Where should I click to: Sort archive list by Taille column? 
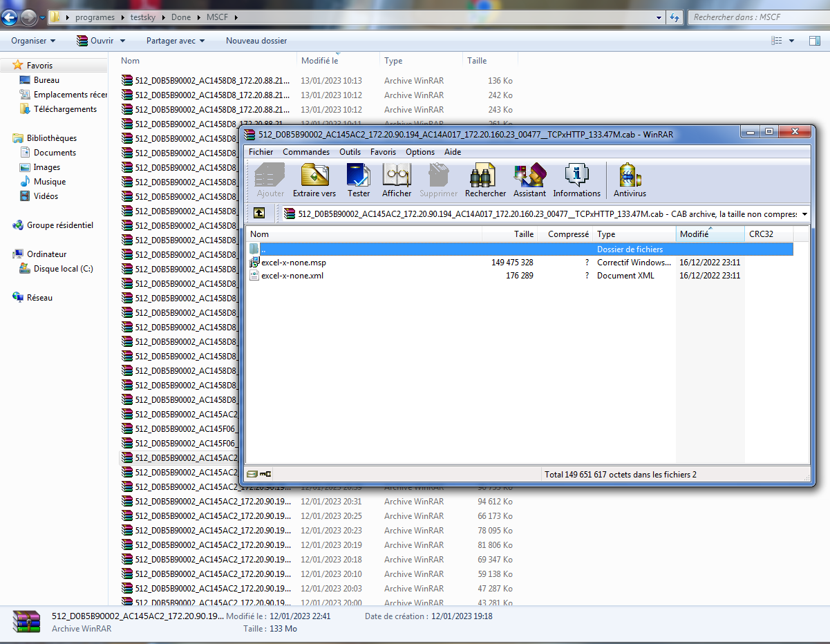[x=510, y=234]
